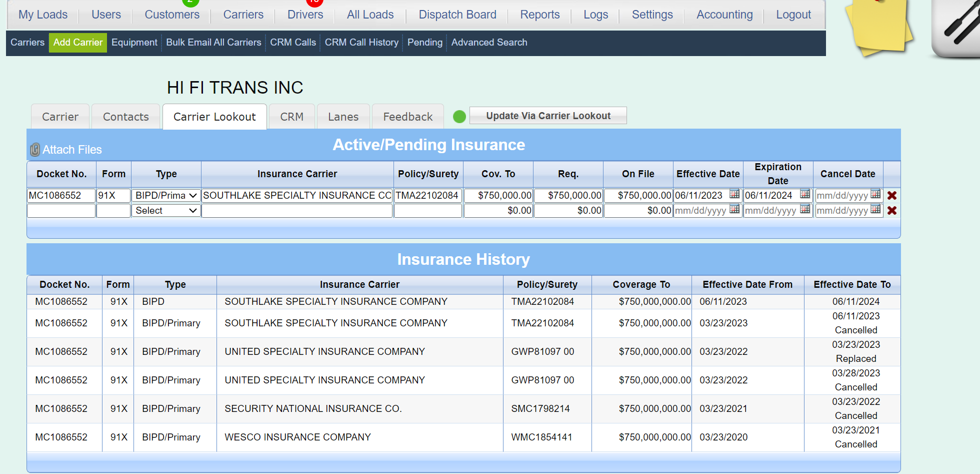Open Settings menu item
Screen dimensions: 980x474
click(x=652, y=15)
